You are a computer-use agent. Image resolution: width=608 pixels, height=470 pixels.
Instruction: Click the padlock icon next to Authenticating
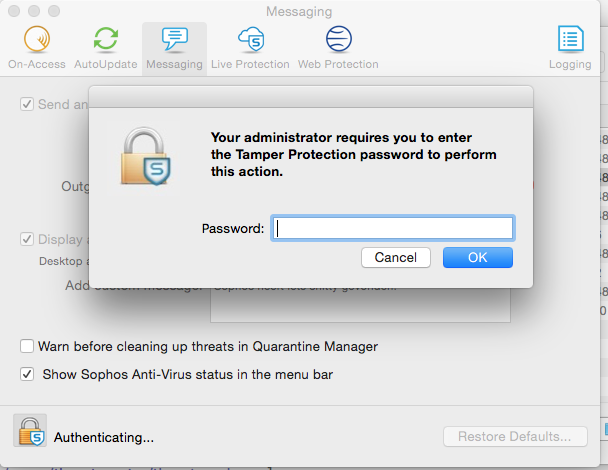click(x=30, y=430)
